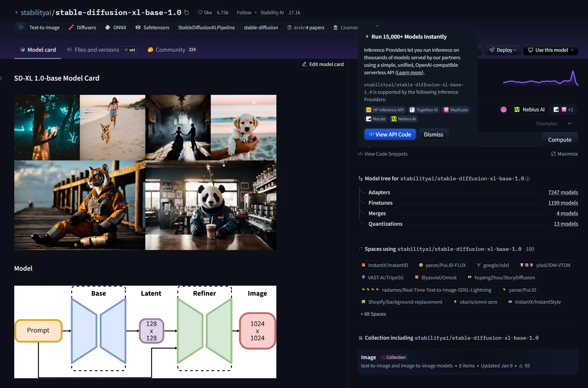588x388 pixels.
Task: Click View API Code button
Action: point(390,135)
